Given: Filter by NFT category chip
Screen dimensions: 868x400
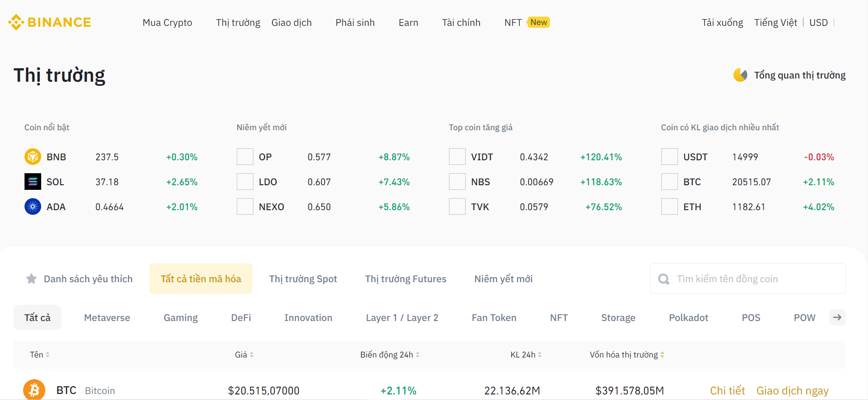Looking at the screenshot, I should coord(559,317).
